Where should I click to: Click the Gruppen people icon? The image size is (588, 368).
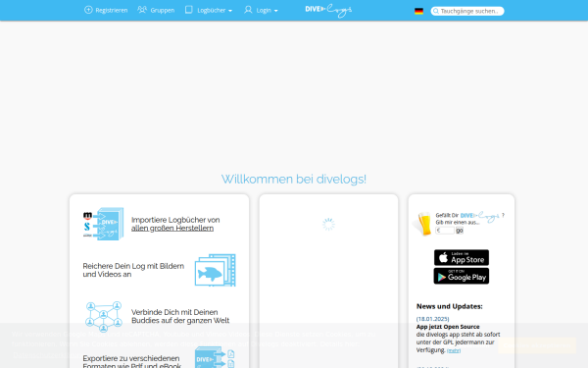pos(142,10)
